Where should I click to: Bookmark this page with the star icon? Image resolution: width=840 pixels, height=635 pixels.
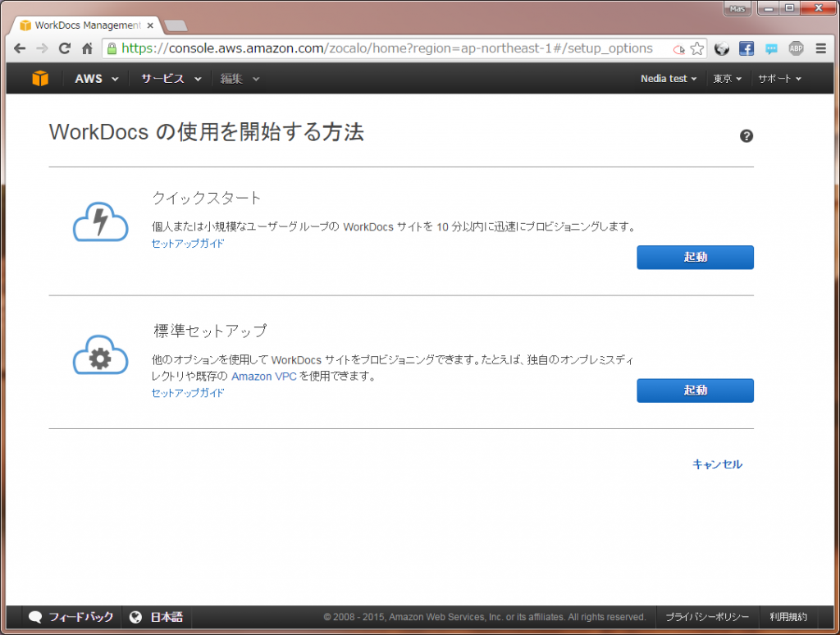click(697, 48)
